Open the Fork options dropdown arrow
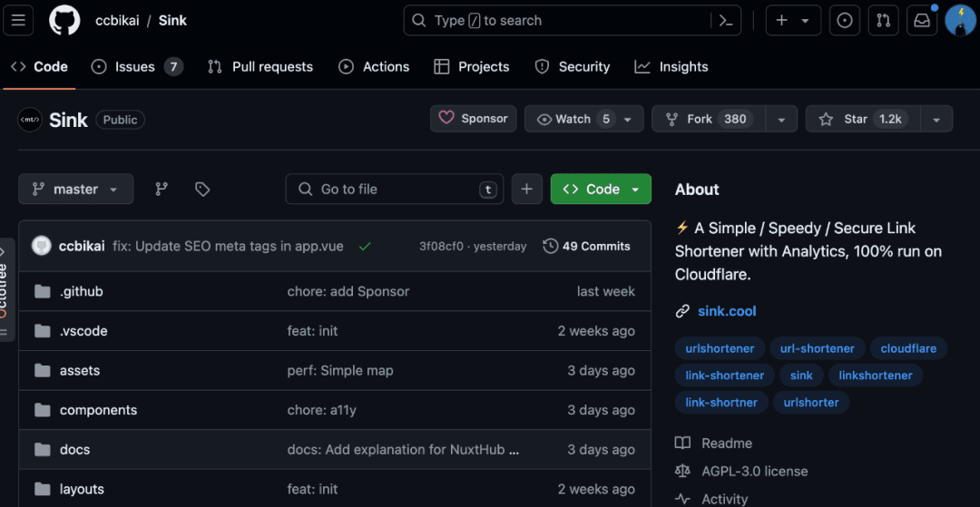Image resolution: width=980 pixels, height=507 pixels. pos(781,119)
